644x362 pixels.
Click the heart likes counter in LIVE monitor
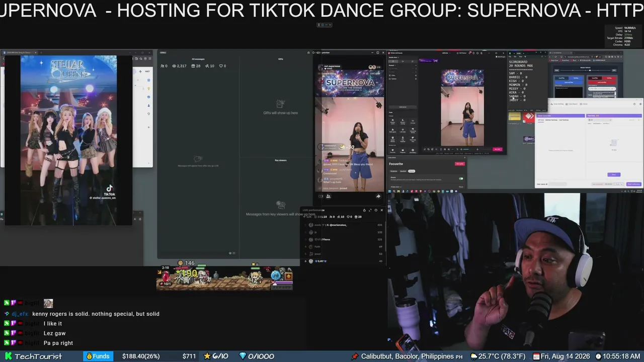coord(222,66)
